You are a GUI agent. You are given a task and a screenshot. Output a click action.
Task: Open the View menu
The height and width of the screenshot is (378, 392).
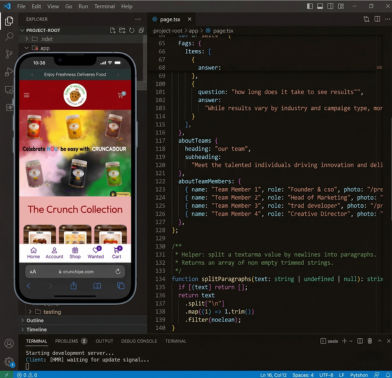click(53, 6)
